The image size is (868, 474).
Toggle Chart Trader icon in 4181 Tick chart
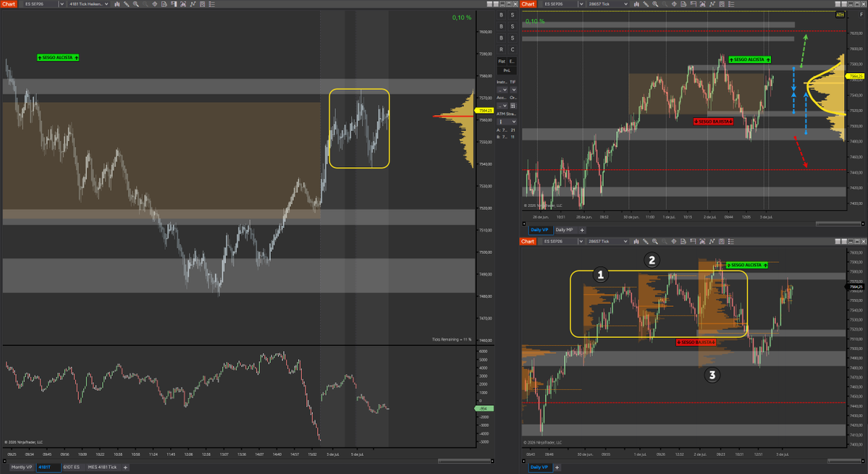point(173,4)
